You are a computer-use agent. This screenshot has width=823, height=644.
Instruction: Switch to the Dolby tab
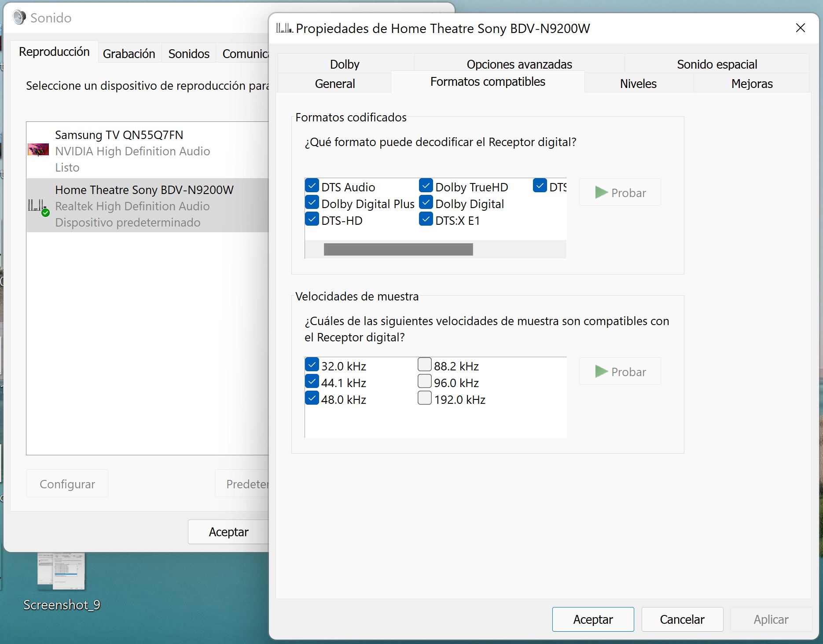pyautogui.click(x=345, y=64)
